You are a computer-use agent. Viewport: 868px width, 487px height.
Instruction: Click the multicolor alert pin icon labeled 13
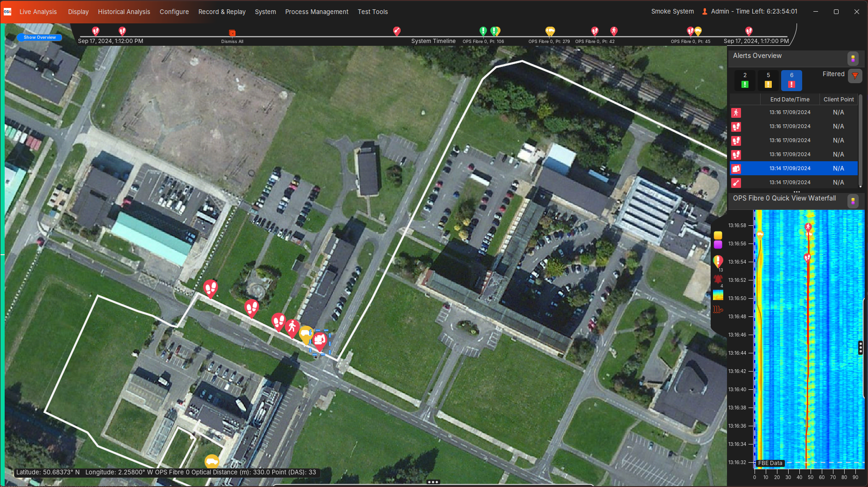(718, 261)
